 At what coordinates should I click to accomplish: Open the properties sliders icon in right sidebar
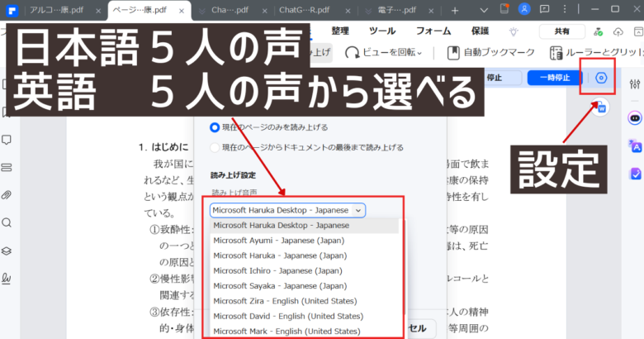click(x=635, y=84)
